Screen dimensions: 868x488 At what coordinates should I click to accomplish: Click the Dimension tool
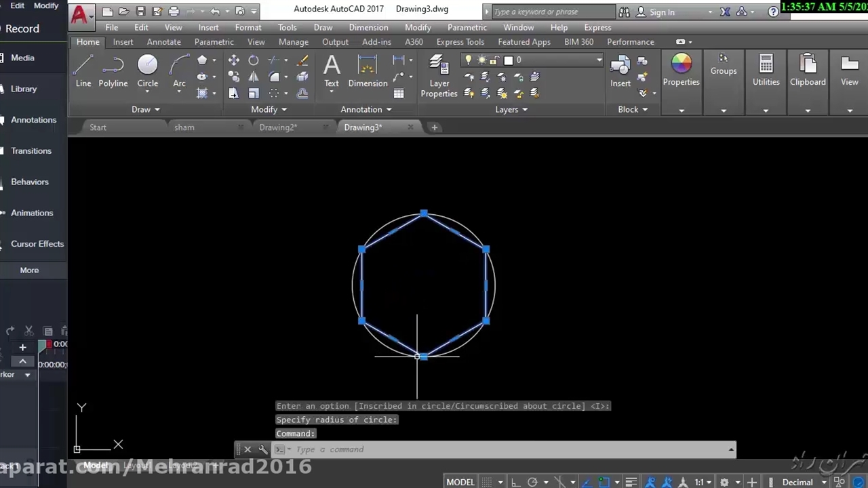[x=368, y=71]
